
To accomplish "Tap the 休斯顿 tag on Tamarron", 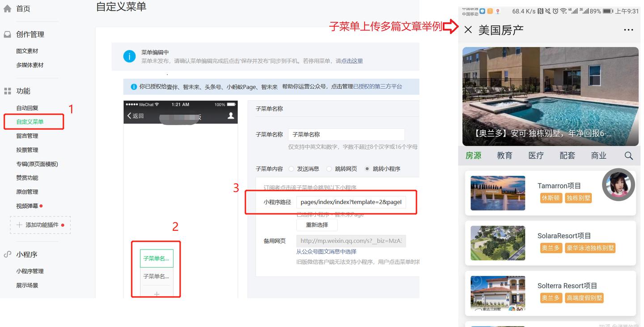I will pos(551,198).
